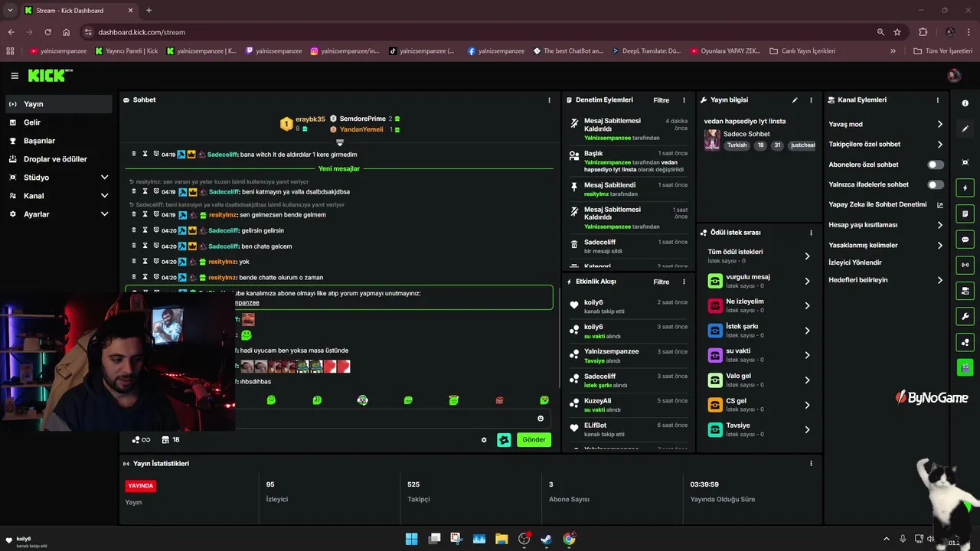This screenshot has height=551, width=980.
Task: Click İzleyici Yönlendir option
Action: coord(855,262)
